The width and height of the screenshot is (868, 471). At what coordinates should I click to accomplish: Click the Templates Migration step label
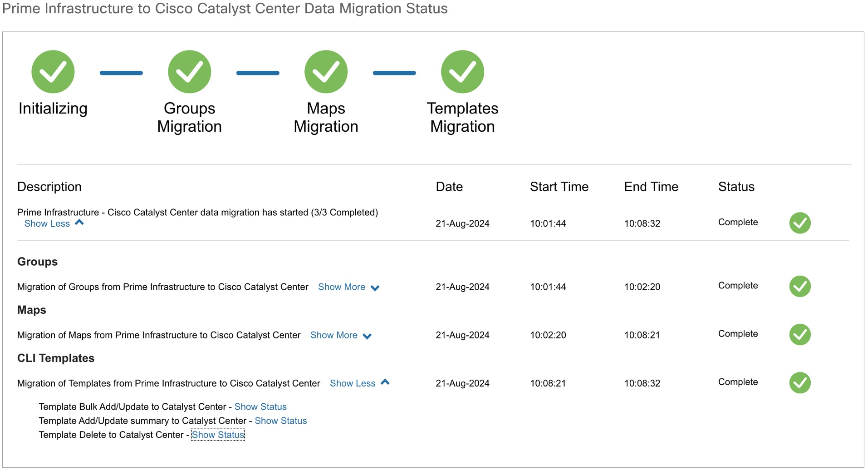(x=462, y=117)
